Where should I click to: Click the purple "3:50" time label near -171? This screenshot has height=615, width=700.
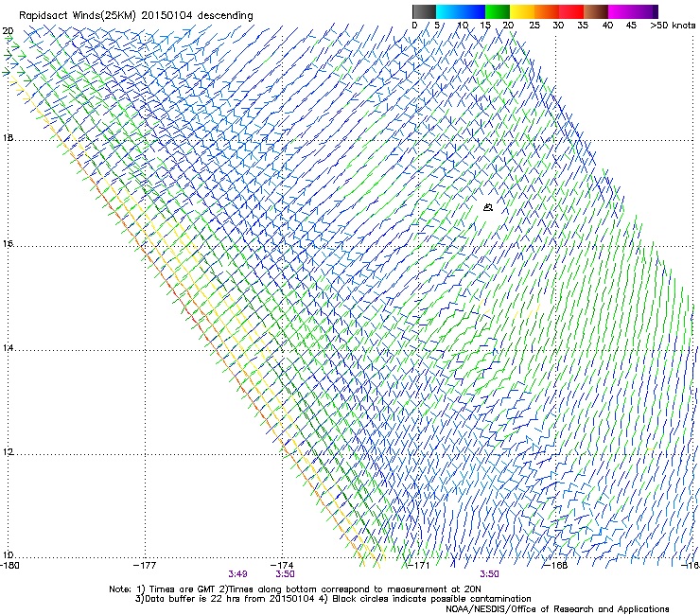point(489,574)
